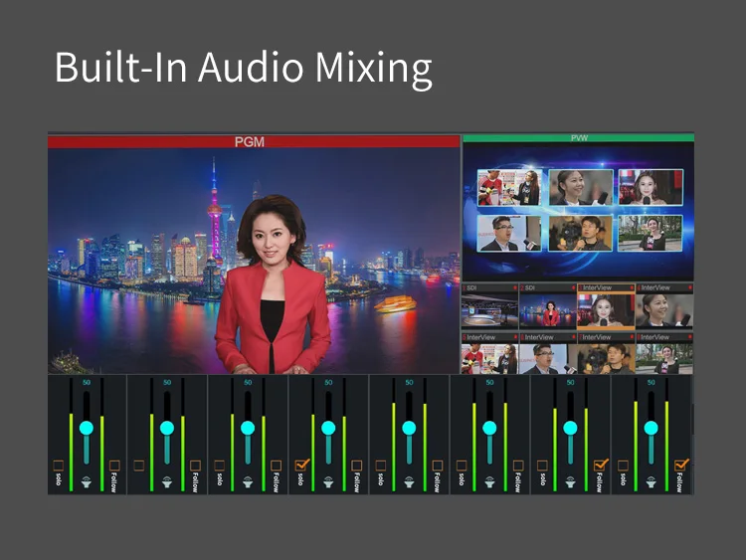Screen dimensions: 746x560
Task: Click the red indicator on source 1 SDI
Action: [x=515, y=287]
